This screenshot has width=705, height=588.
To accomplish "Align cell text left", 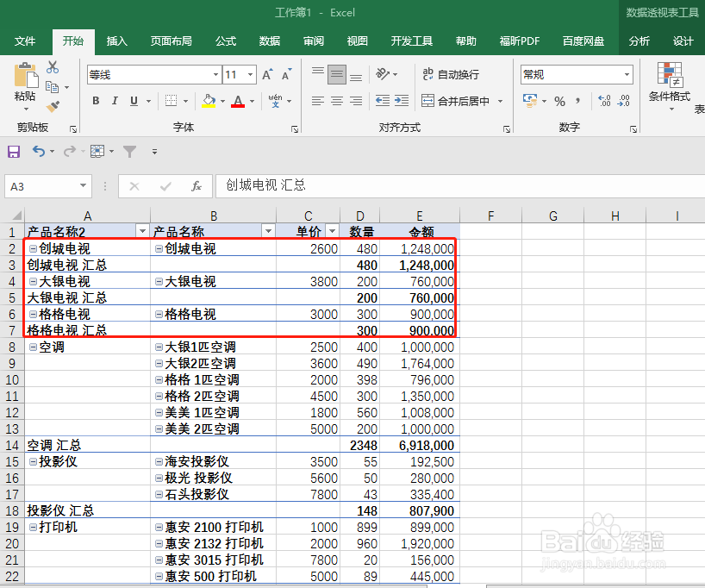I will pos(318,101).
